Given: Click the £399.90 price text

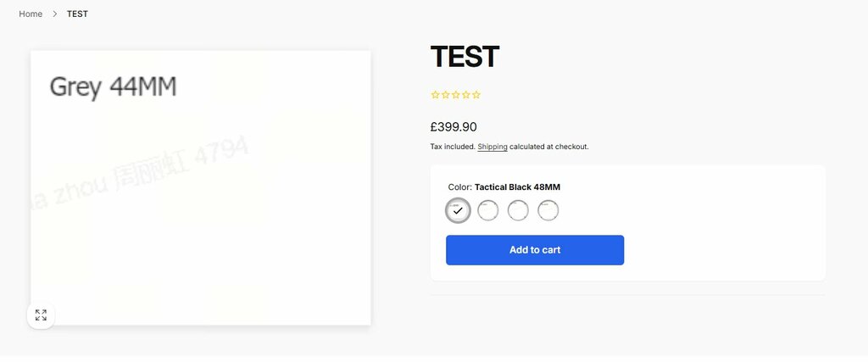Looking at the screenshot, I should 453,127.
